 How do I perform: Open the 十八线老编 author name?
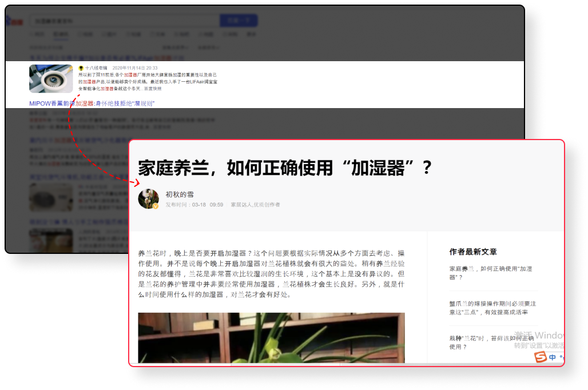tap(96, 68)
